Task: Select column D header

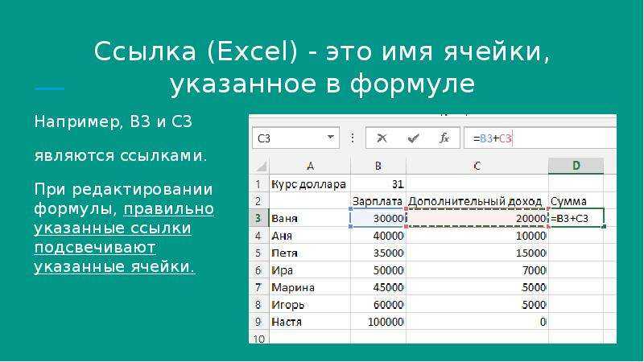Action: [x=576, y=166]
